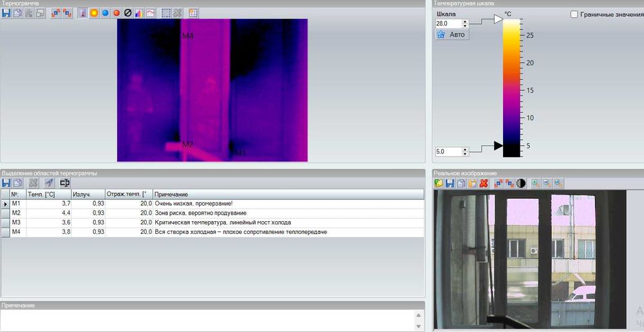Select the dashed rectangle area tool
The width and height of the screenshot is (644, 332).
click(166, 13)
